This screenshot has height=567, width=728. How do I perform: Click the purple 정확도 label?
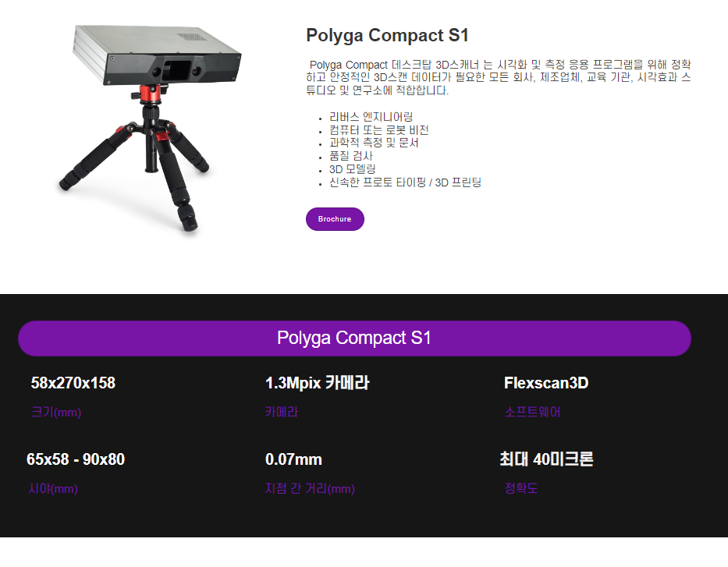click(521, 489)
